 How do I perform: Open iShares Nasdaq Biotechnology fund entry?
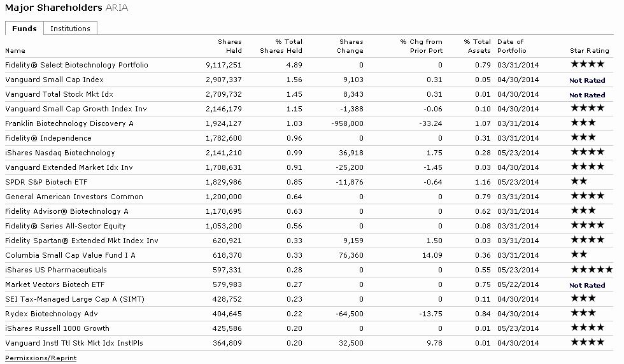pyautogui.click(x=60, y=153)
